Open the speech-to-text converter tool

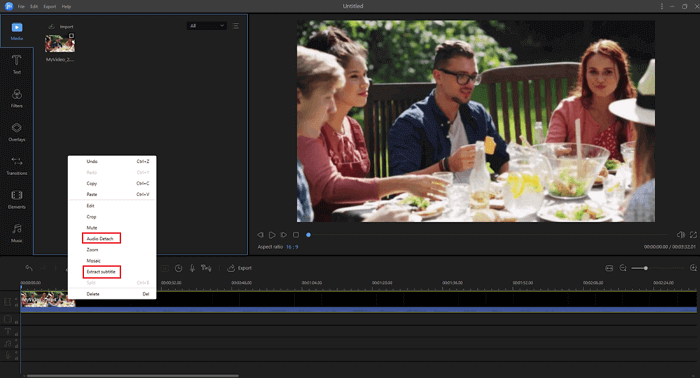[206, 268]
